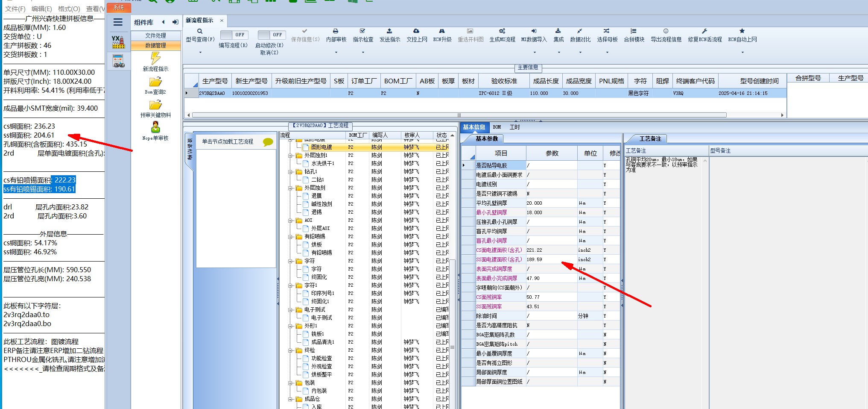
Task: Click the 验收标准 column header
Action: tap(504, 81)
